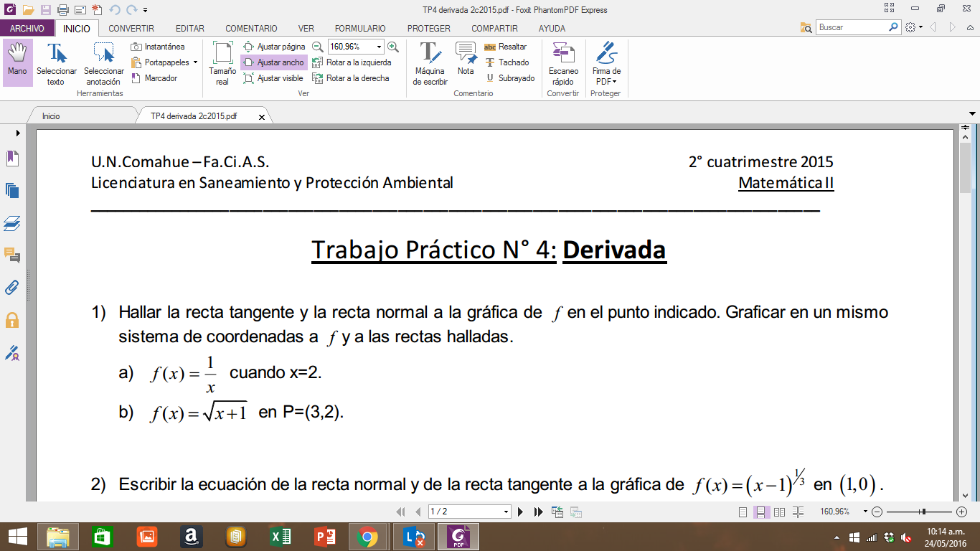
Task: Click the zoom slider in status bar
Action: (923, 512)
